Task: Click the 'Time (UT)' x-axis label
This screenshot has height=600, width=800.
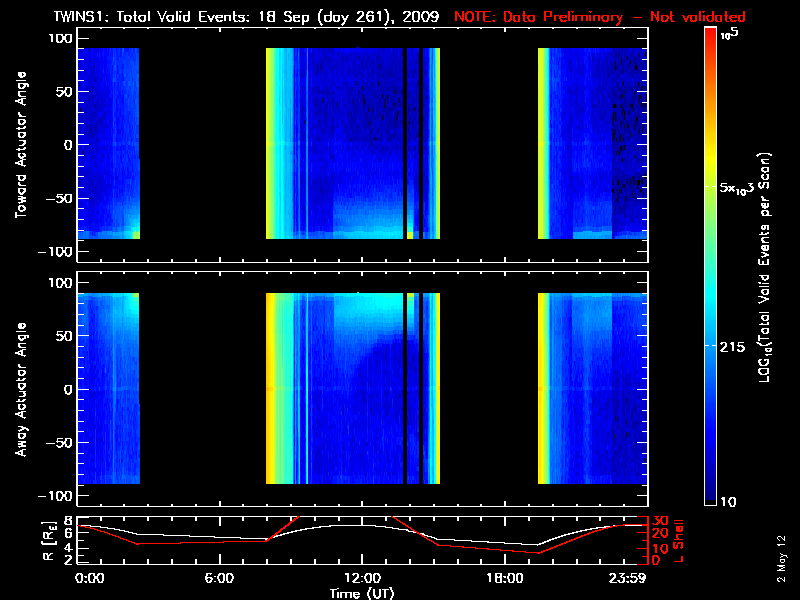Action: pyautogui.click(x=361, y=593)
